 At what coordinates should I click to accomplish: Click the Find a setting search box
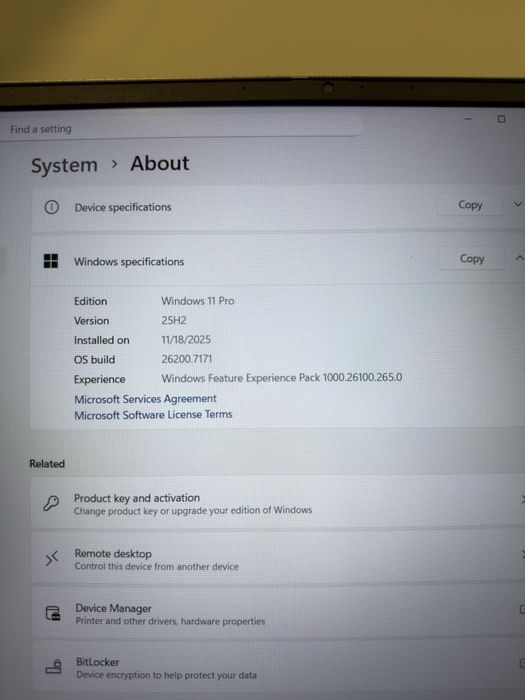point(179,129)
